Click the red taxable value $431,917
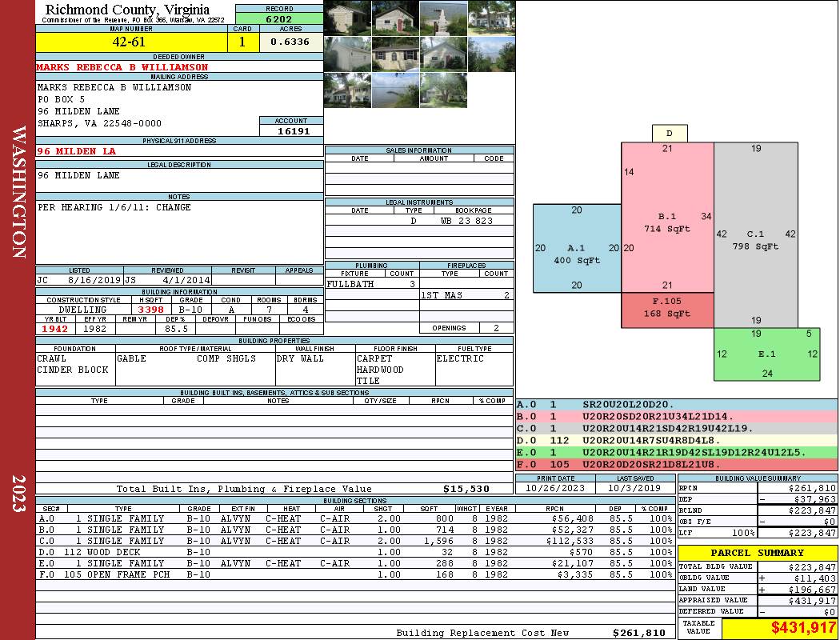The image size is (840, 640). [x=803, y=628]
